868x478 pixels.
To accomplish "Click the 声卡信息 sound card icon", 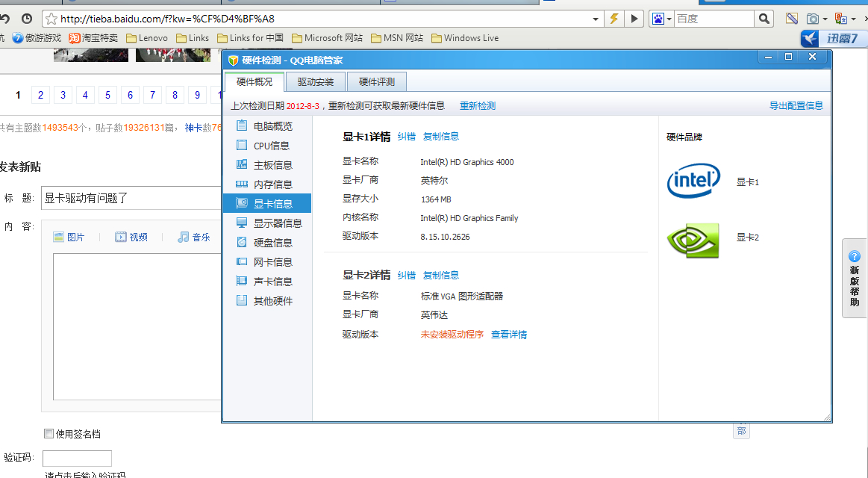I will (242, 281).
